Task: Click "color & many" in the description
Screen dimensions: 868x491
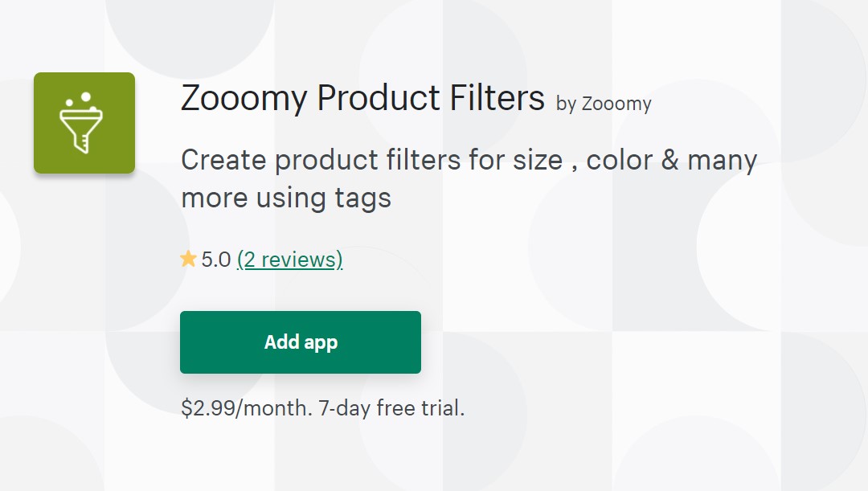Action: 672,160
